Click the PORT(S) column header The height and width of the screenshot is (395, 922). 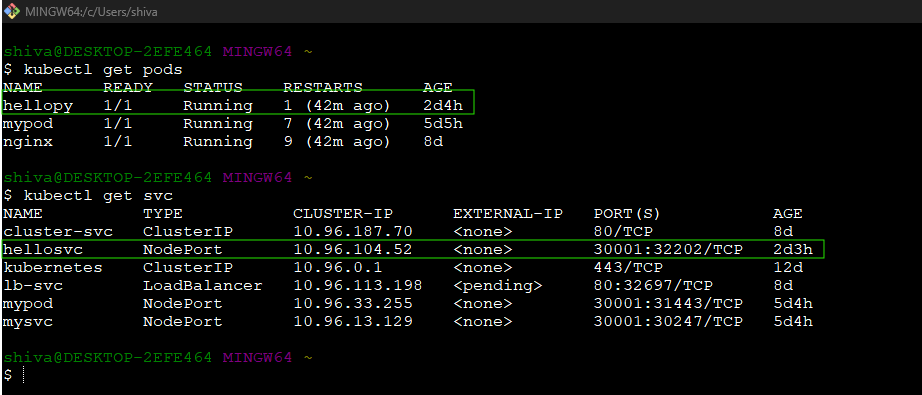tap(627, 213)
